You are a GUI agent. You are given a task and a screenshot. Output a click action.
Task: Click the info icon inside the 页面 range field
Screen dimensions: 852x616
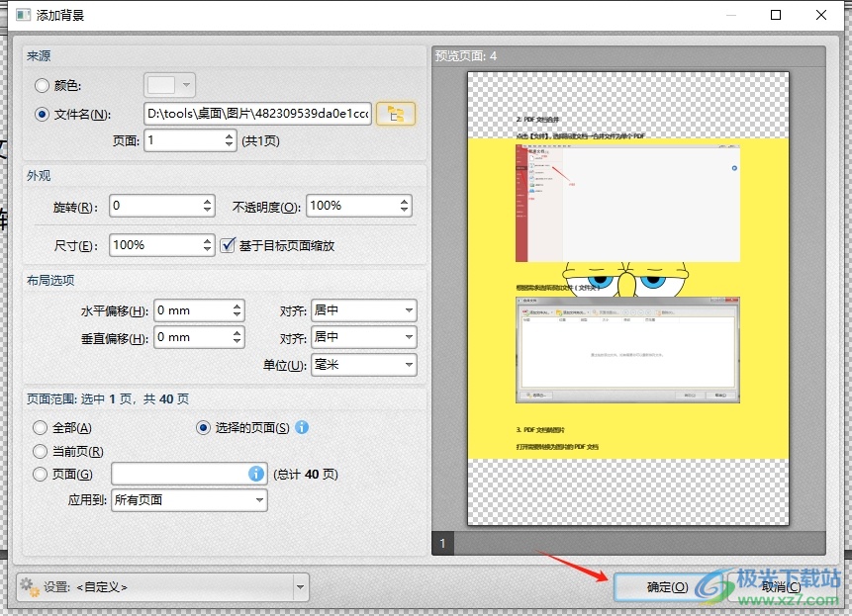click(256, 474)
